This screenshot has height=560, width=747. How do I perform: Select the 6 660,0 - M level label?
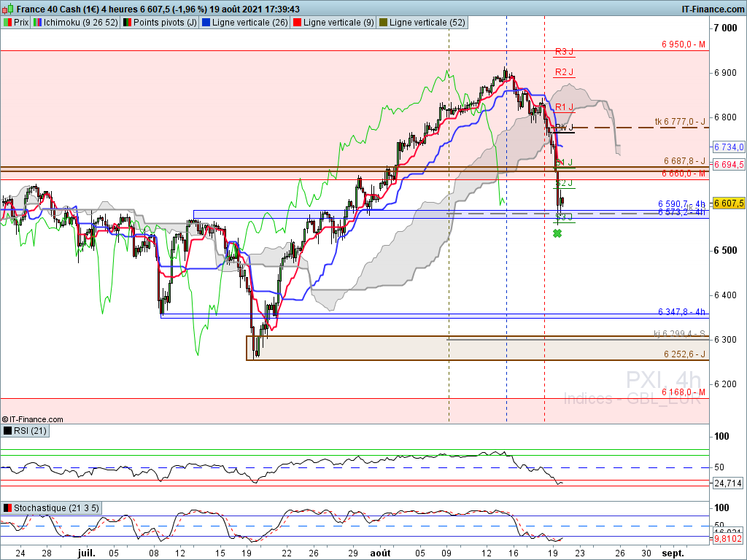click(683, 174)
